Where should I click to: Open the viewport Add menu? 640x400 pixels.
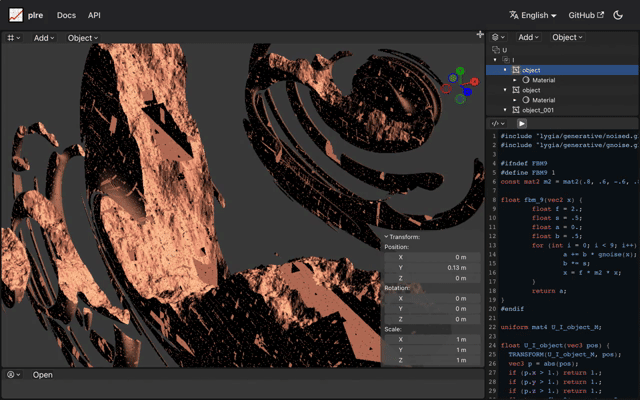tap(44, 38)
